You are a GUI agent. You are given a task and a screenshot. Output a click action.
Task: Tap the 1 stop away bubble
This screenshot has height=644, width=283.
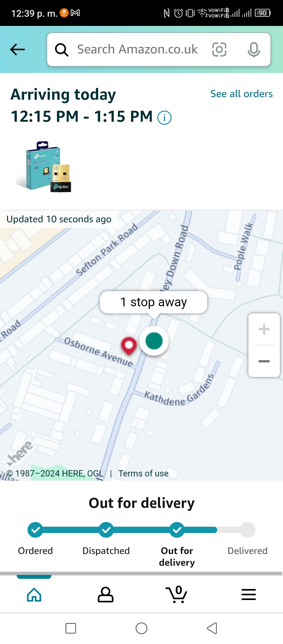point(154,302)
